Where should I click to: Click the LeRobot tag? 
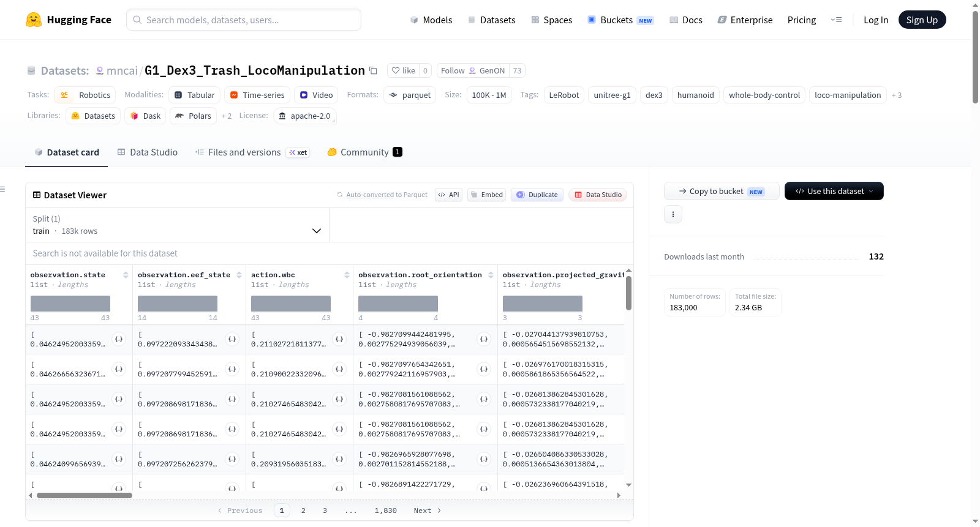(x=564, y=95)
